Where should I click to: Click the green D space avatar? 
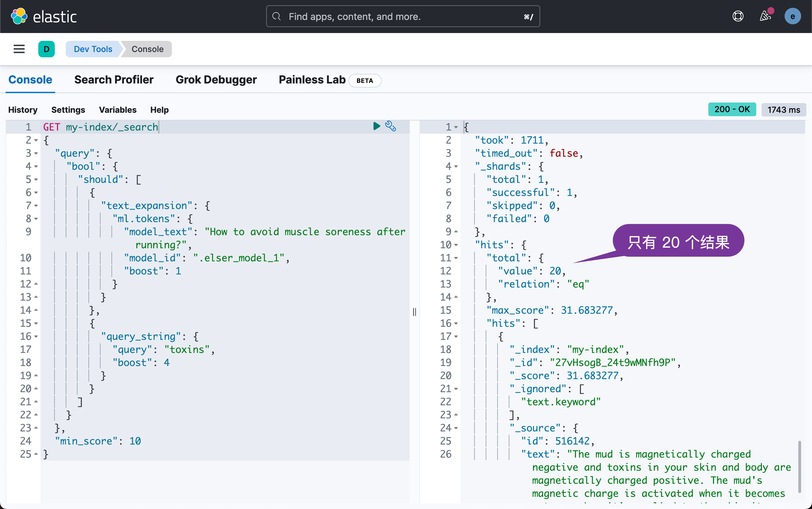46,49
